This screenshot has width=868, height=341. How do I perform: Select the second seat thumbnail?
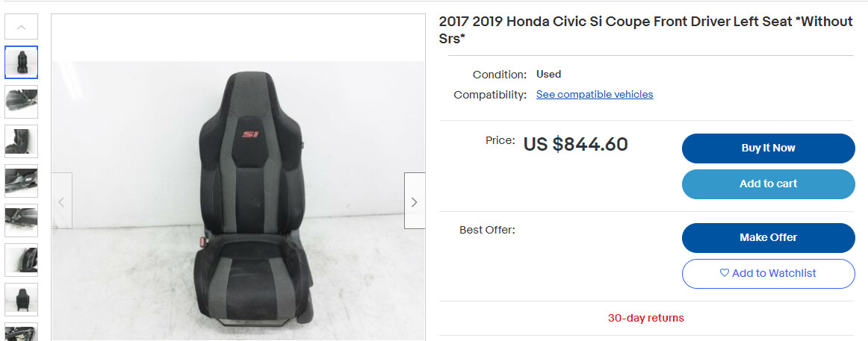coord(22,101)
